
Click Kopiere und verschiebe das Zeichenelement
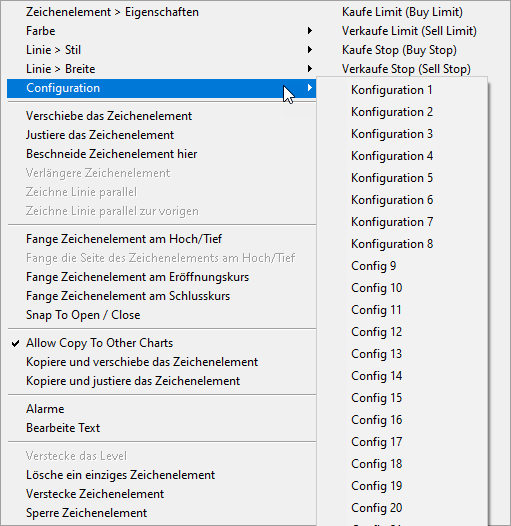161,362
